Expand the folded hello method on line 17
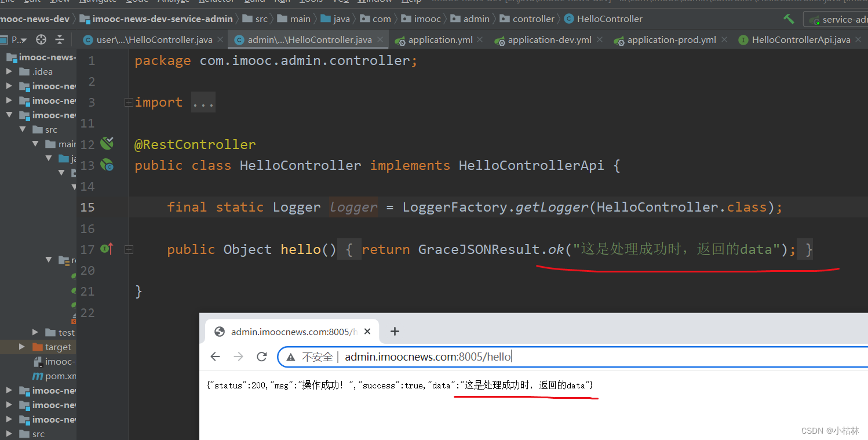The height and width of the screenshot is (440, 868). 129,249
